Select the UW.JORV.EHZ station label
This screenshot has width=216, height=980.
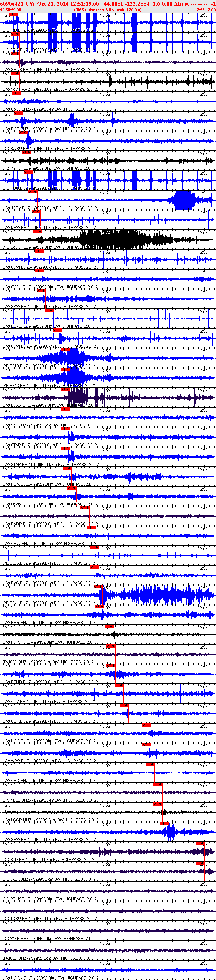[17, 208]
